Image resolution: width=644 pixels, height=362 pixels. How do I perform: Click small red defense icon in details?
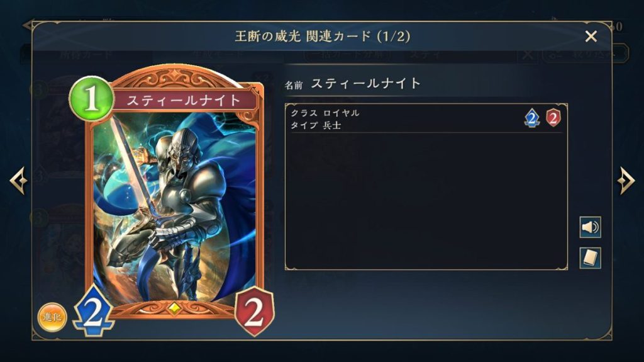point(553,118)
